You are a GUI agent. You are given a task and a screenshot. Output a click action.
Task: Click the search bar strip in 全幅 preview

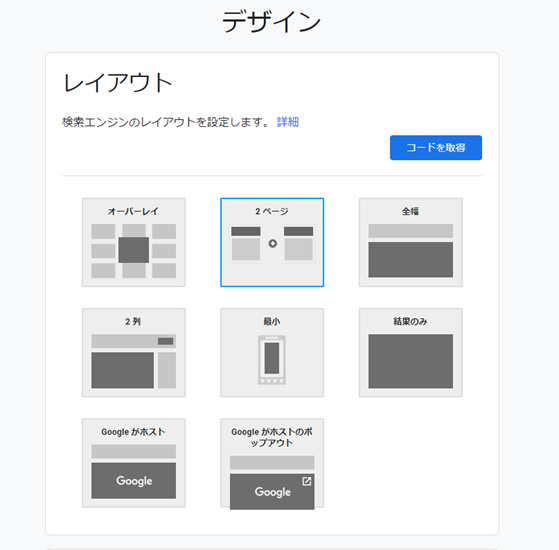click(x=411, y=231)
